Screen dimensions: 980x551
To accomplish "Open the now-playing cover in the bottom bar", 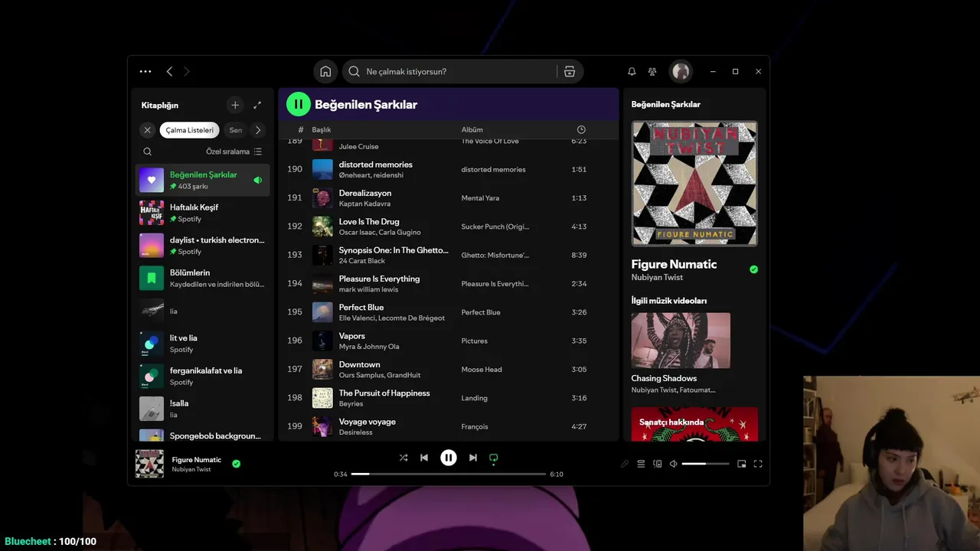I will coord(149,464).
